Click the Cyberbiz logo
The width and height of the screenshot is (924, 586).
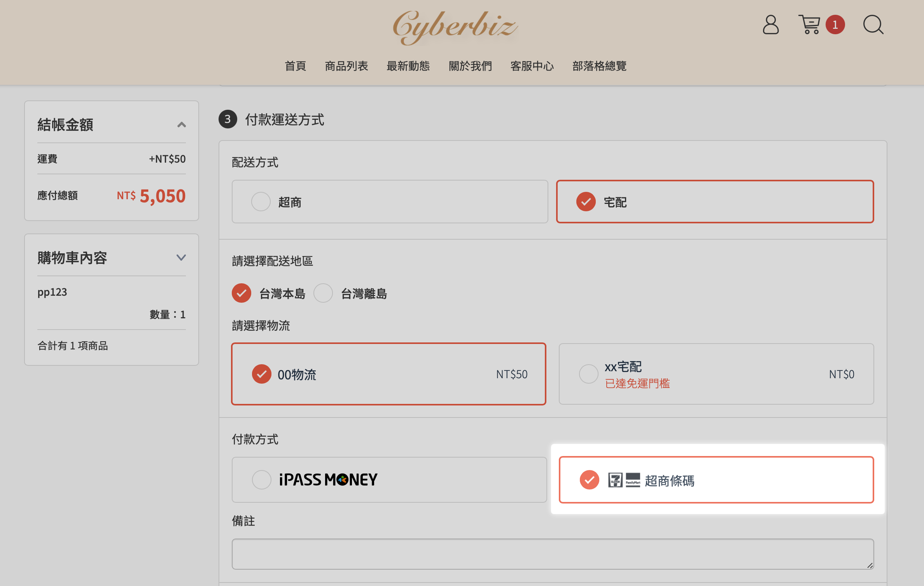point(455,27)
